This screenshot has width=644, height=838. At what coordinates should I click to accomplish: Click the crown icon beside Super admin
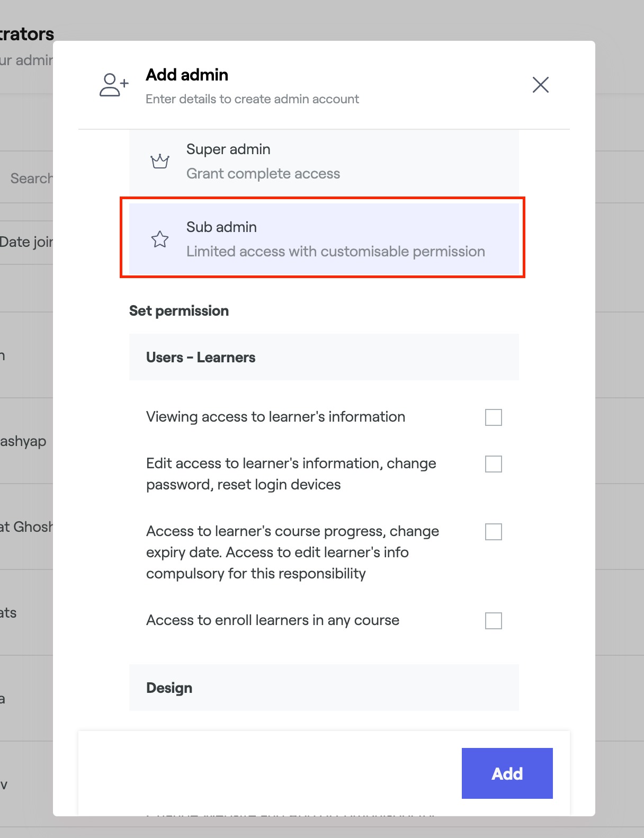[x=159, y=161]
